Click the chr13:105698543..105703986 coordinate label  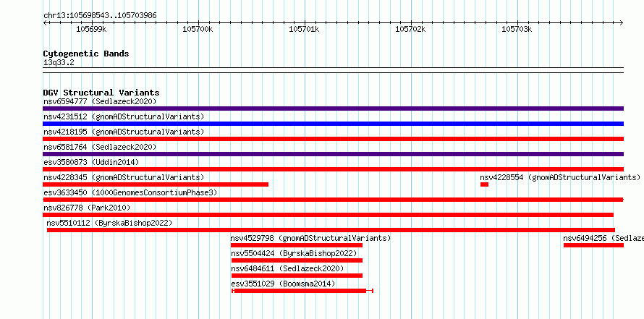tap(100, 16)
